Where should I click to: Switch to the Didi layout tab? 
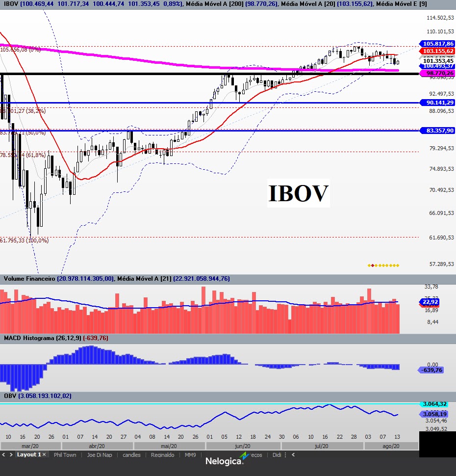[x=277, y=455]
